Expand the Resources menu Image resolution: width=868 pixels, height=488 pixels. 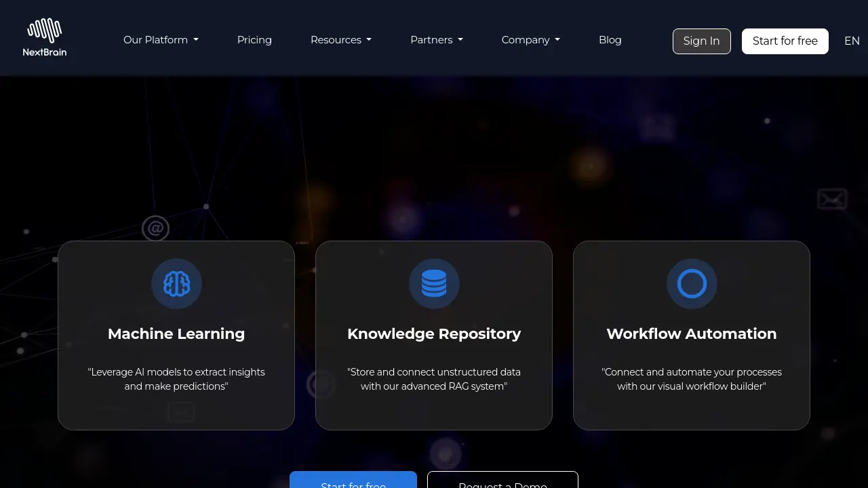point(340,39)
